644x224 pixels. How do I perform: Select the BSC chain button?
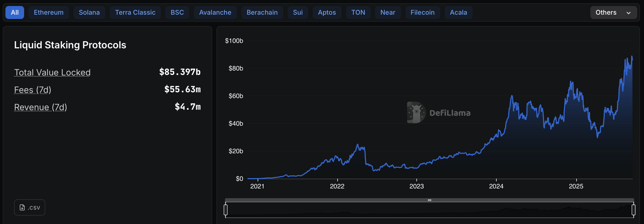pyautogui.click(x=177, y=12)
